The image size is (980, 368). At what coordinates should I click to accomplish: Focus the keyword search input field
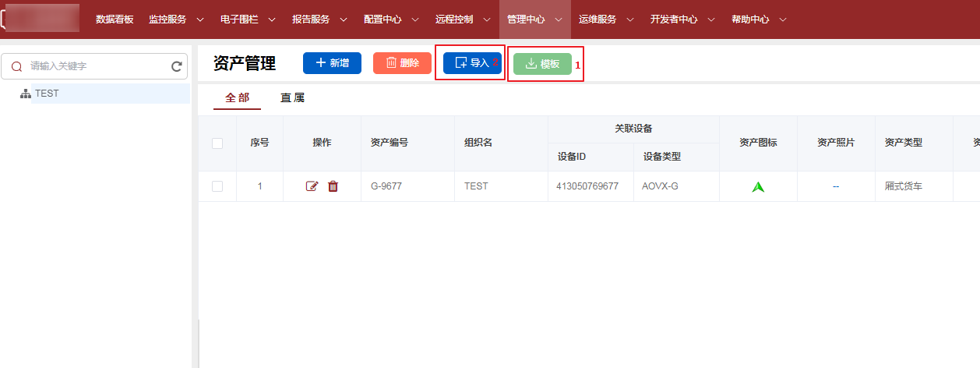93,67
